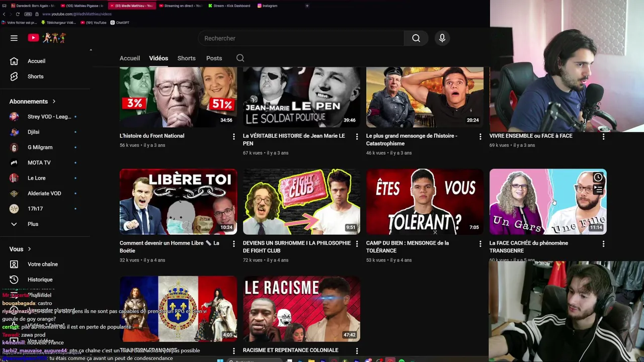Screen dimensions: 644x362
Task: Click the search magnifier button
Action: 416,38
